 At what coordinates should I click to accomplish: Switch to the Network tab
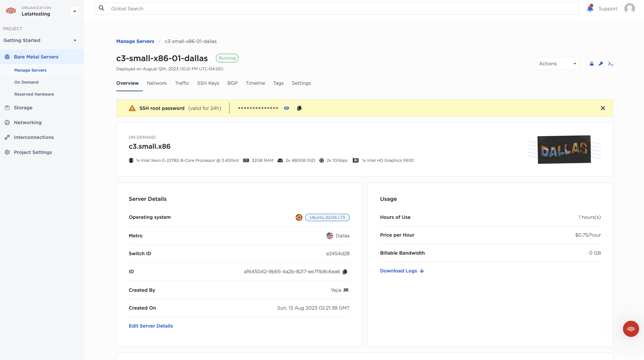pos(156,83)
